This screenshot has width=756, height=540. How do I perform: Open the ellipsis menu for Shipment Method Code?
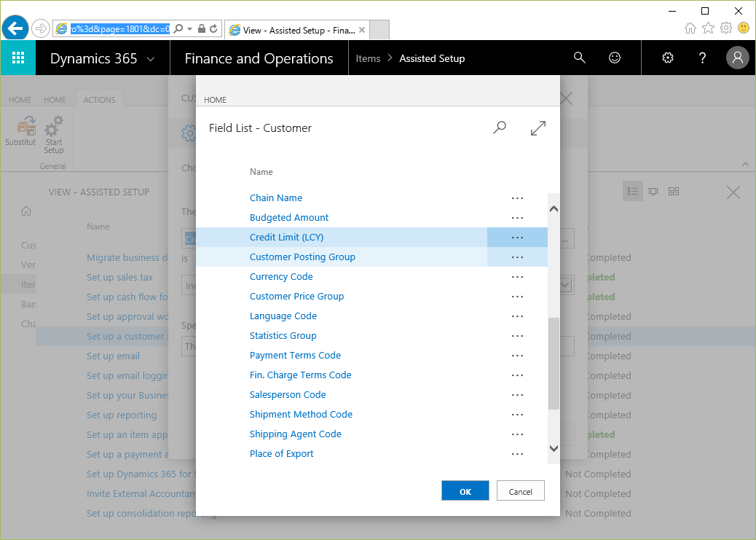pyautogui.click(x=517, y=415)
